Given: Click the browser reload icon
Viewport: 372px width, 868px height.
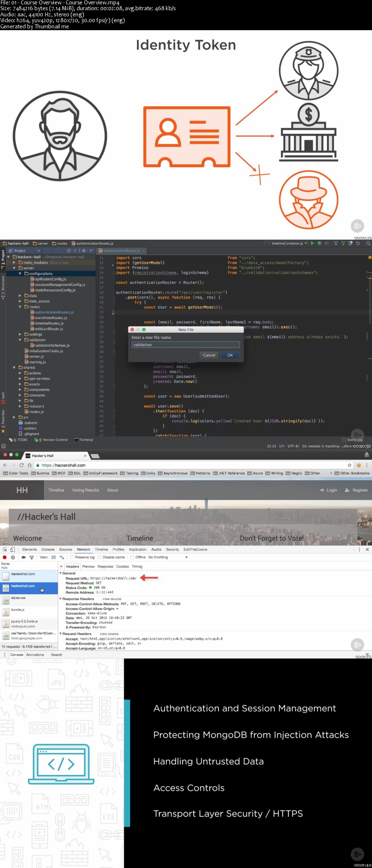Looking at the screenshot, I should click(21, 465).
